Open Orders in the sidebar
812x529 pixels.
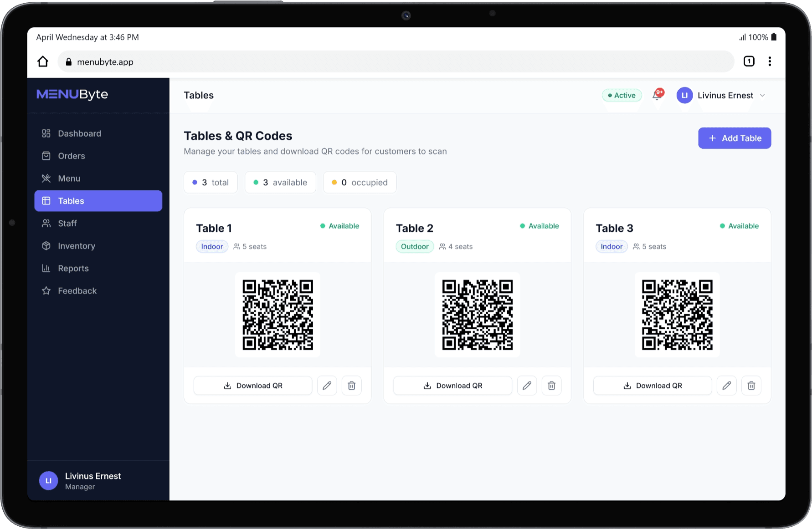pyautogui.click(x=98, y=156)
